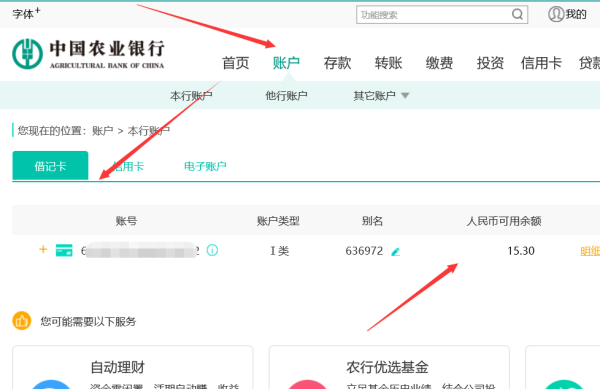Select the balance value 15.30

coord(521,251)
